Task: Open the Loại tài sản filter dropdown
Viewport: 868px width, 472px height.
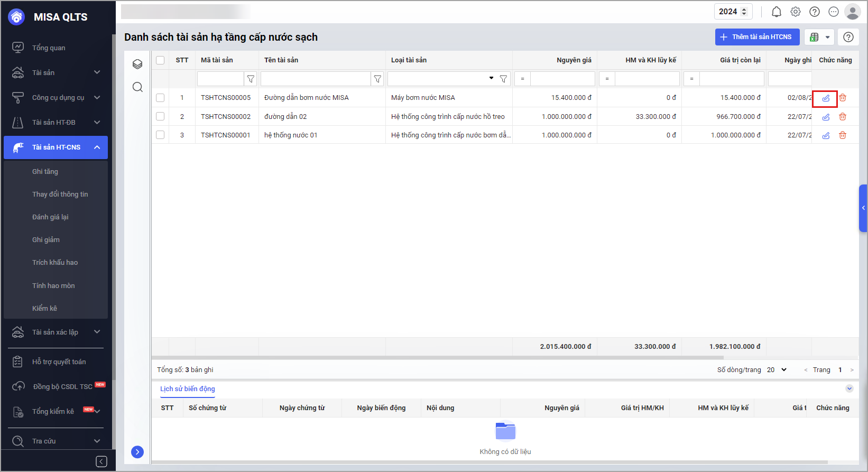Action: pos(491,79)
